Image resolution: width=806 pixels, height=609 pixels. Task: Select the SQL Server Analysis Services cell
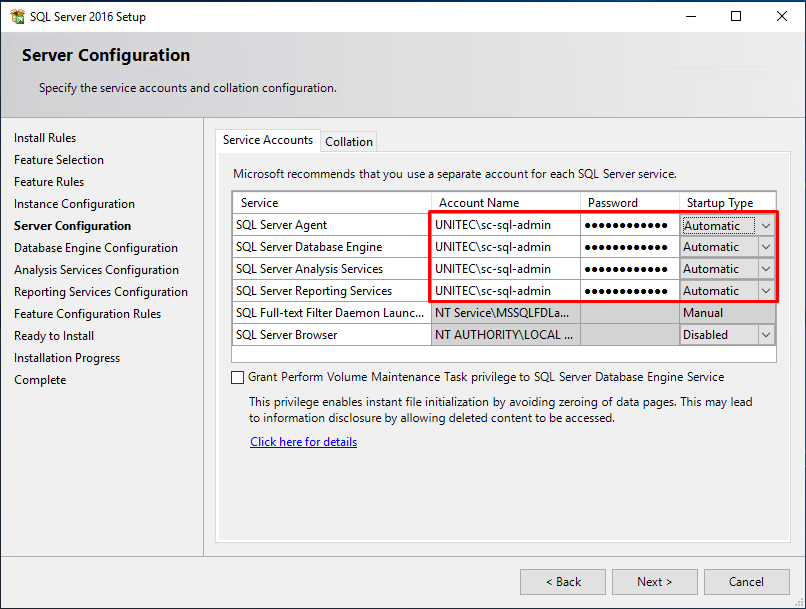point(332,269)
